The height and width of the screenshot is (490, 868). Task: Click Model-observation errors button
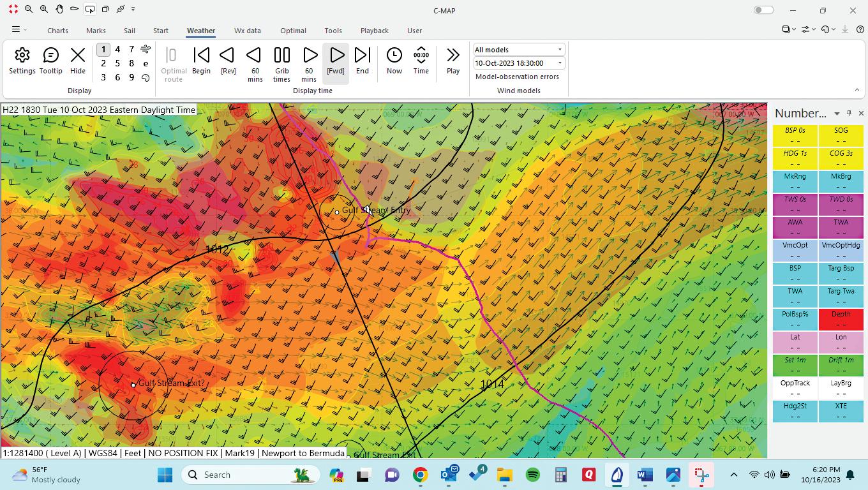point(517,77)
